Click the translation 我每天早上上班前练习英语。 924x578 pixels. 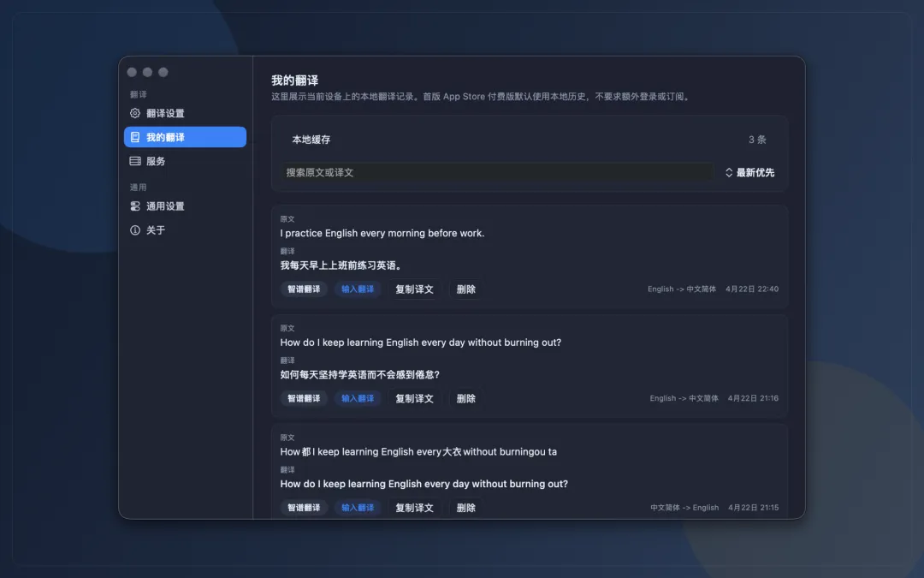[341, 265]
